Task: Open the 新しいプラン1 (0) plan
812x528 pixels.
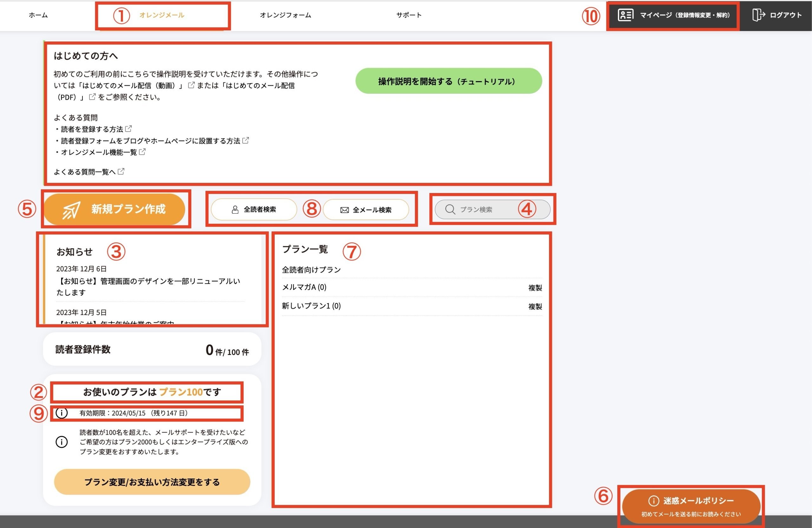Action: (x=311, y=306)
